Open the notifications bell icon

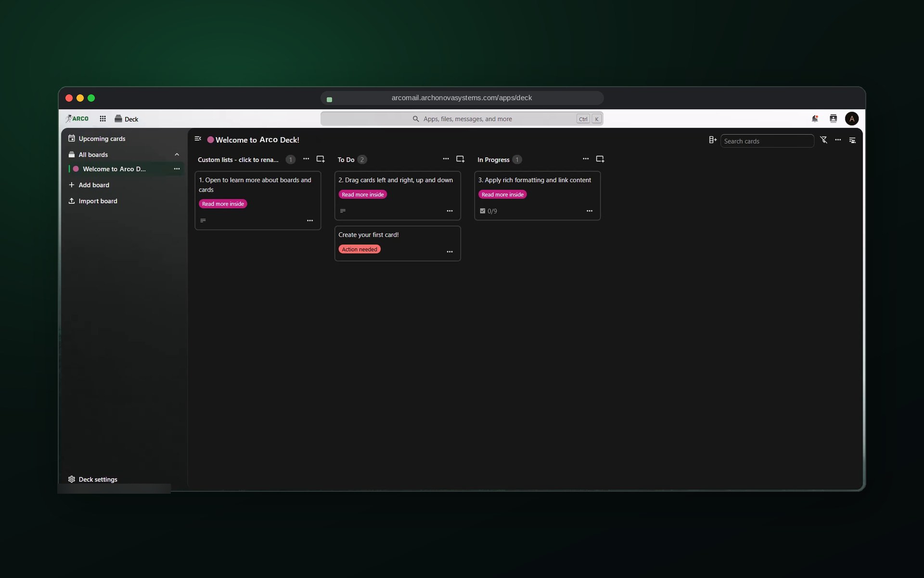(x=815, y=118)
